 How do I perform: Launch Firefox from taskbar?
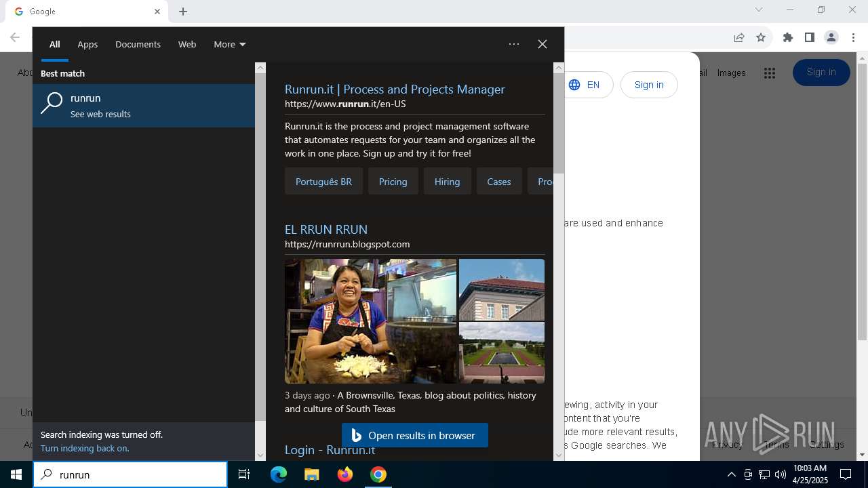[x=345, y=474]
